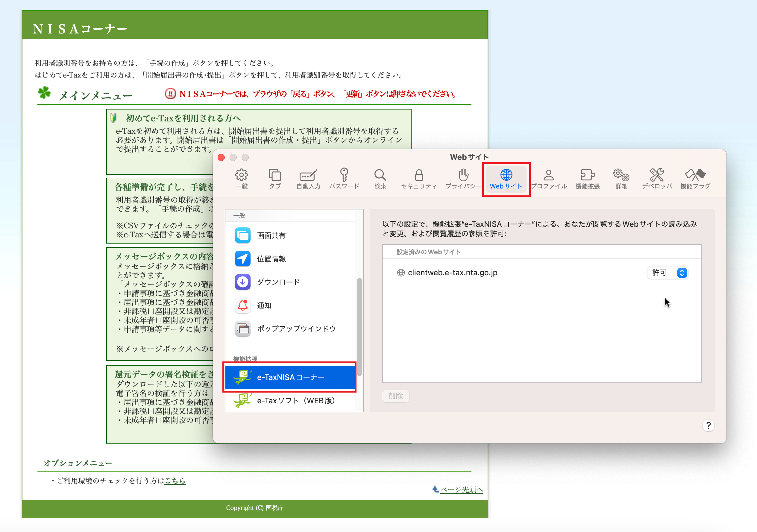The image size is (757, 532).
Task: Open the 一般 (General) settings tab
Action: (241, 179)
